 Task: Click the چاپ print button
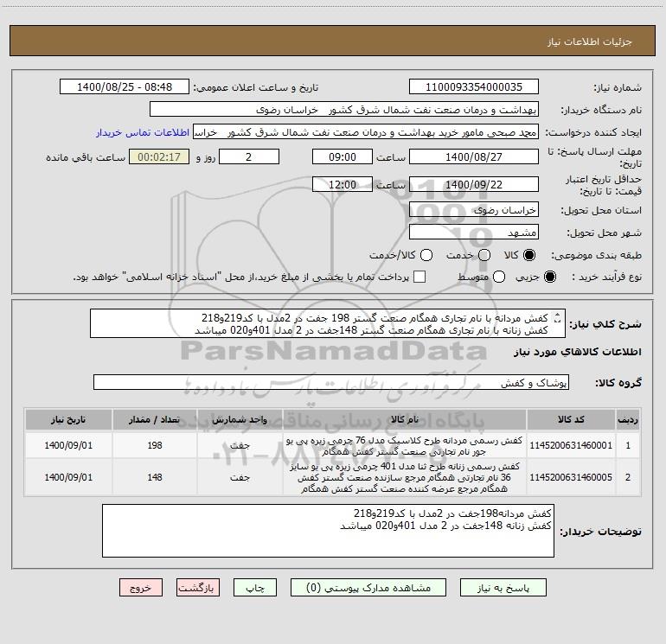click(255, 588)
